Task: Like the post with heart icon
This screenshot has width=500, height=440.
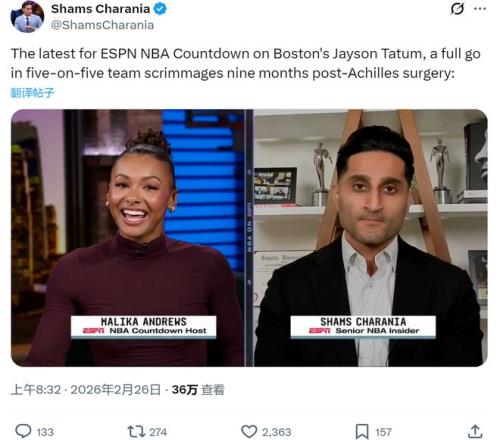Action: (249, 432)
